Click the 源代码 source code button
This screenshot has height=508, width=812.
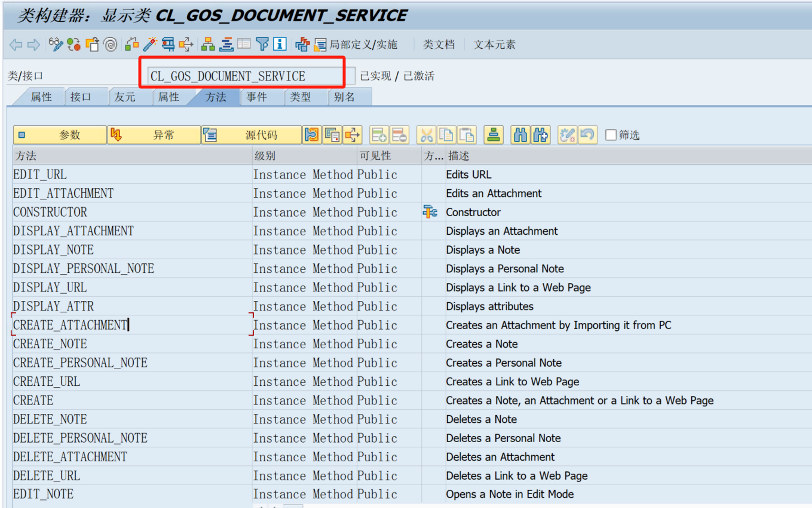click(x=251, y=135)
